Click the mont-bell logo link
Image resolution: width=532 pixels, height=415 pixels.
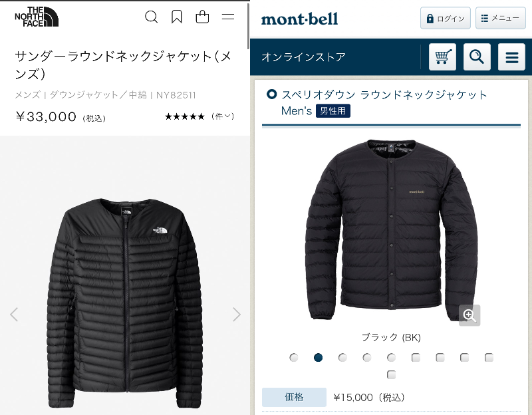pos(300,19)
